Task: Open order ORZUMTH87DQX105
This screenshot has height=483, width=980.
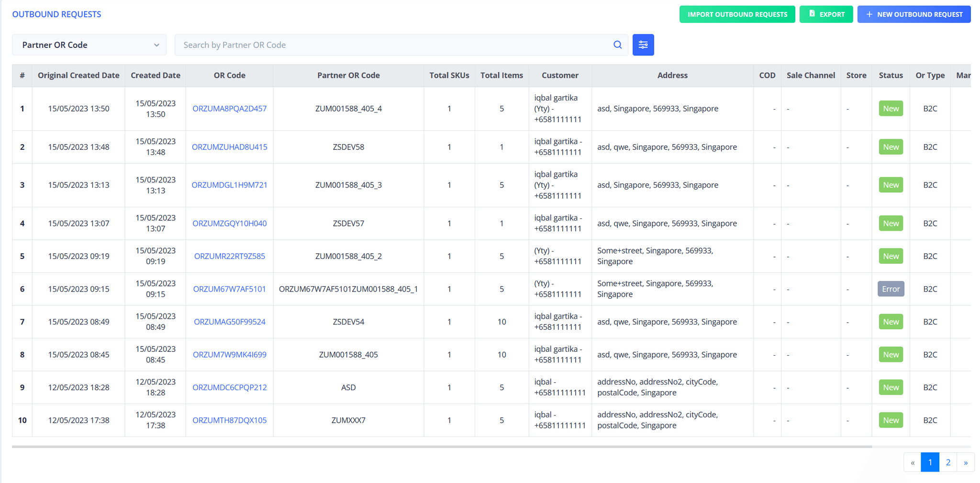Action: tap(229, 420)
